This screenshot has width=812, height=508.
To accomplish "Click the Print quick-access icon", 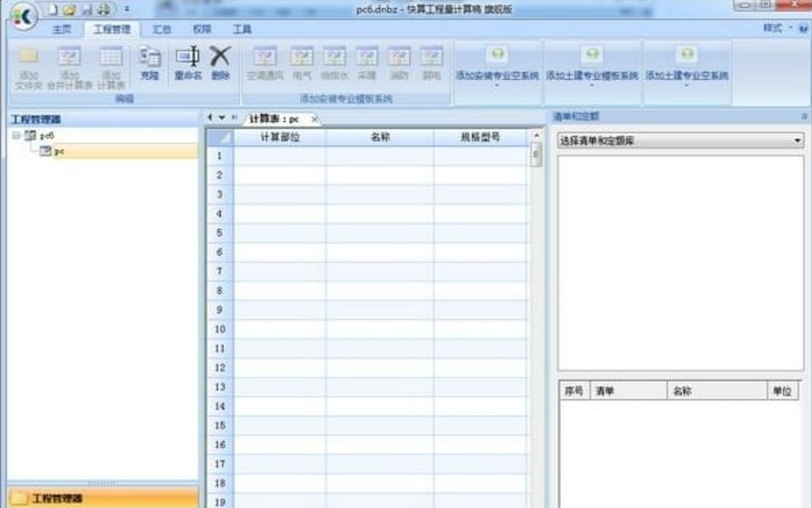I will point(104,9).
